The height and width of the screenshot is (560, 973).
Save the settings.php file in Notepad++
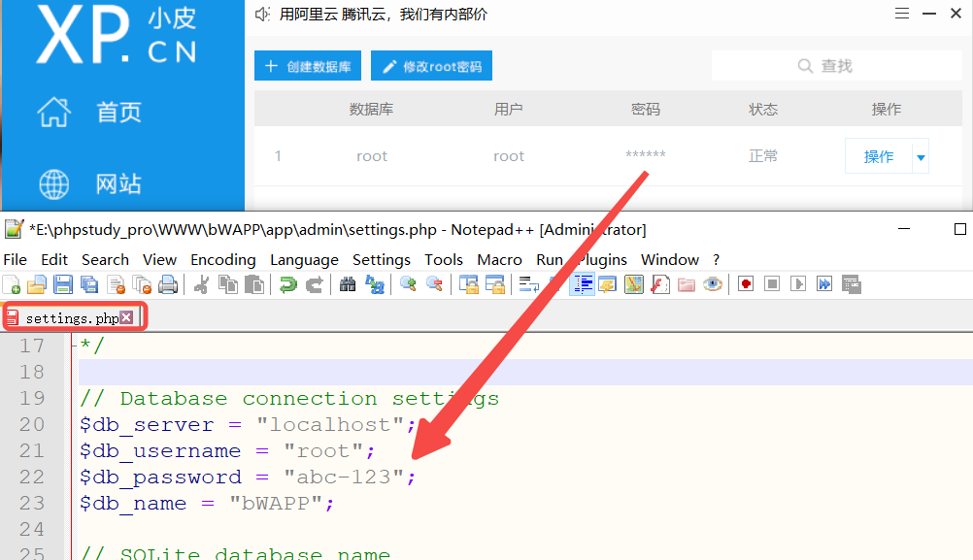(63, 283)
